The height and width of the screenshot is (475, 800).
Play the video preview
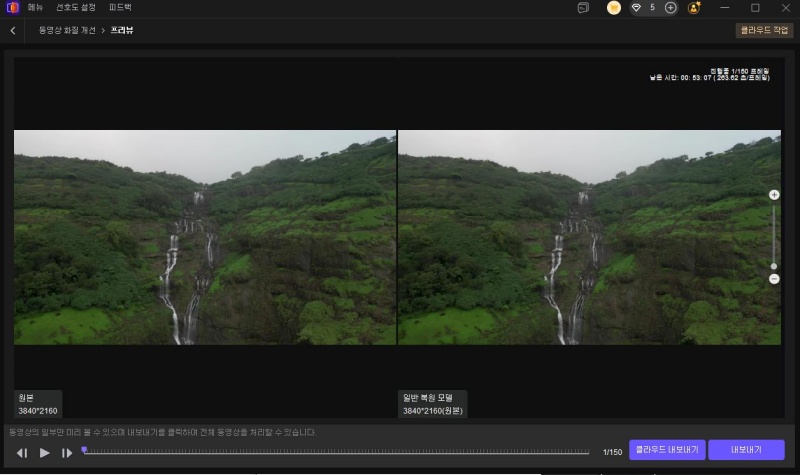pyautogui.click(x=45, y=453)
